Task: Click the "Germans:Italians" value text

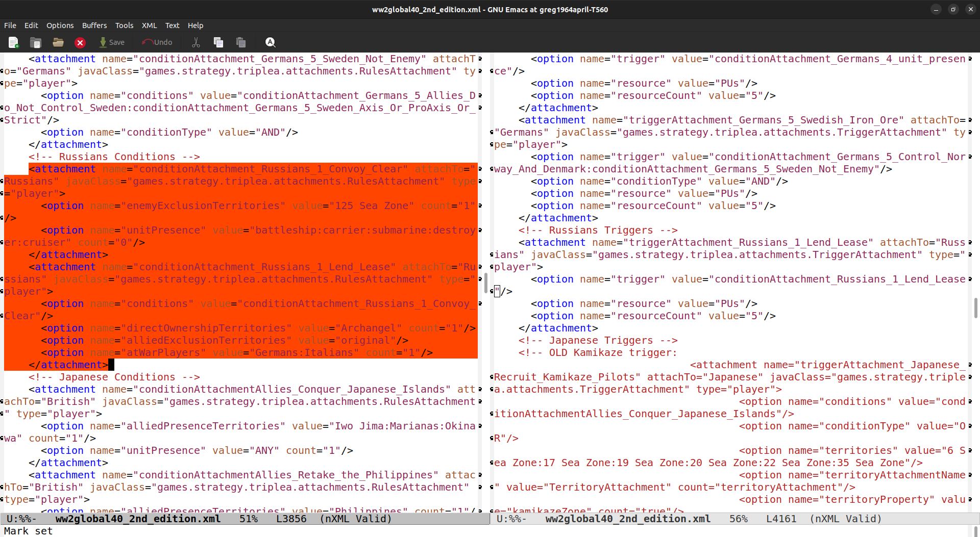Action: (304, 353)
